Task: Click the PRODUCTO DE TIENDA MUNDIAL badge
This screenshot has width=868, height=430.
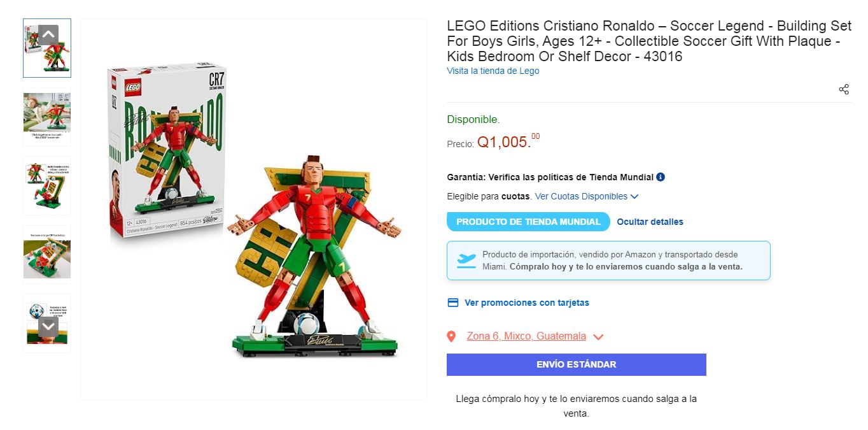Action: [x=528, y=222]
